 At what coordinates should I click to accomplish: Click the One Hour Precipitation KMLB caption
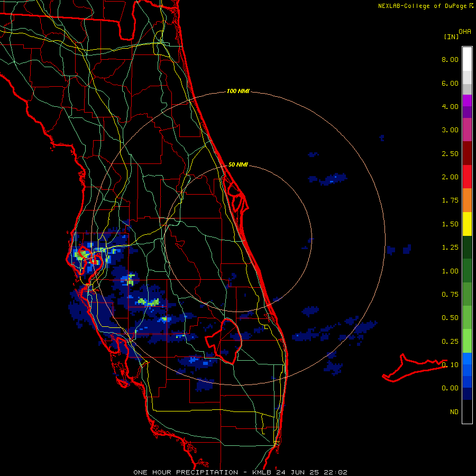[x=241, y=472]
